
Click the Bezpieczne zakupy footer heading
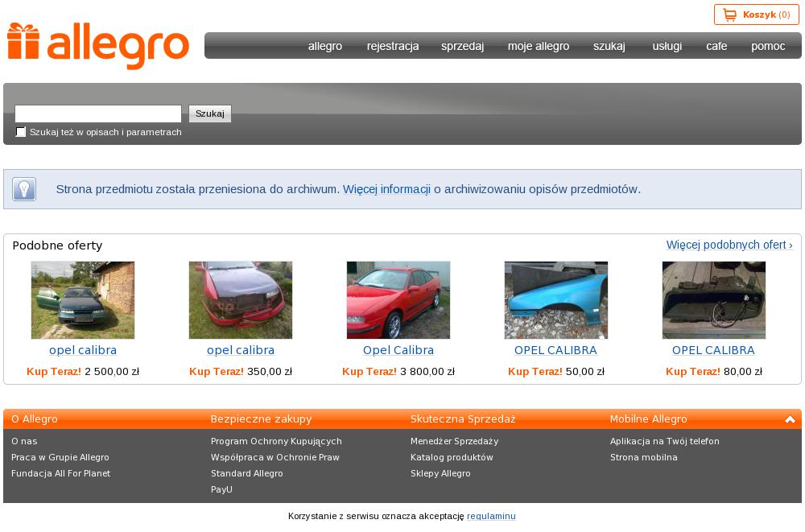262,419
